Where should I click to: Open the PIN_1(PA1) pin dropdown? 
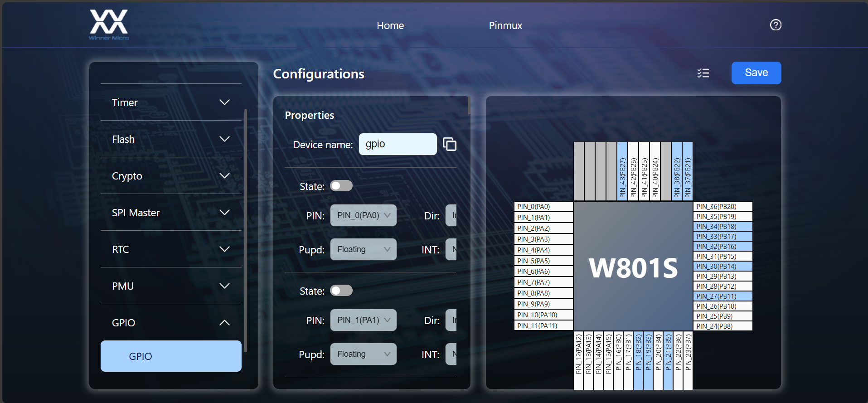coord(363,320)
